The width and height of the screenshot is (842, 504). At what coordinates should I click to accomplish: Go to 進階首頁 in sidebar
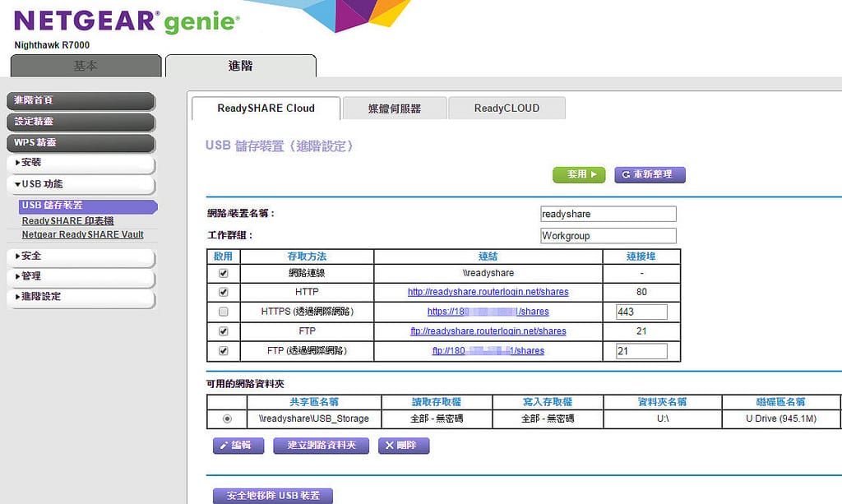pyautogui.click(x=81, y=100)
